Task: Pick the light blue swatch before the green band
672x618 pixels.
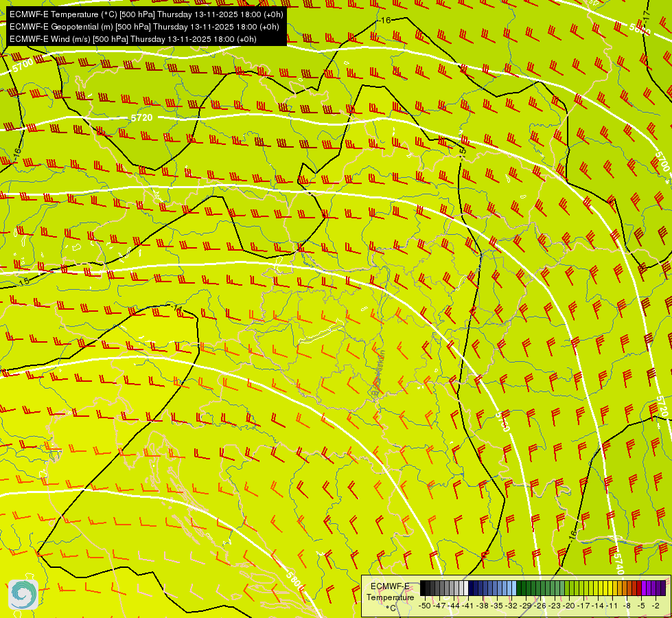Action: pyautogui.click(x=514, y=588)
